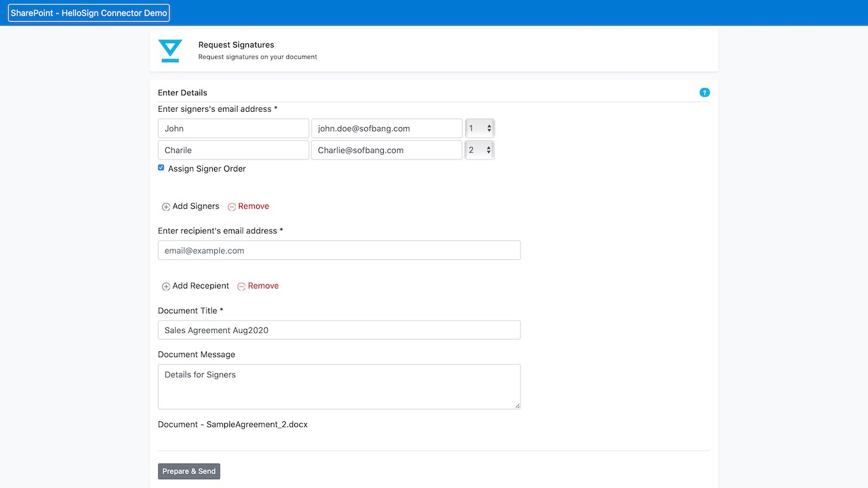Click the John signer name field
Screen dimensions: 868x488
point(233,128)
